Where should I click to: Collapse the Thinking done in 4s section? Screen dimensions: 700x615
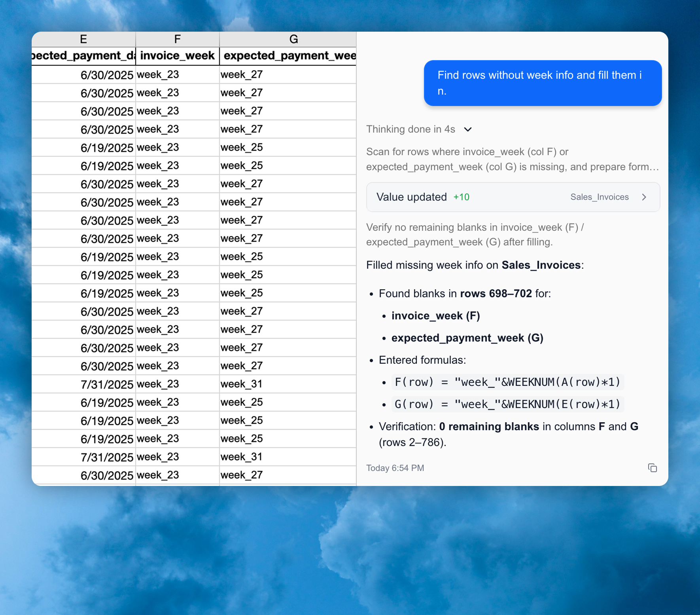468,129
